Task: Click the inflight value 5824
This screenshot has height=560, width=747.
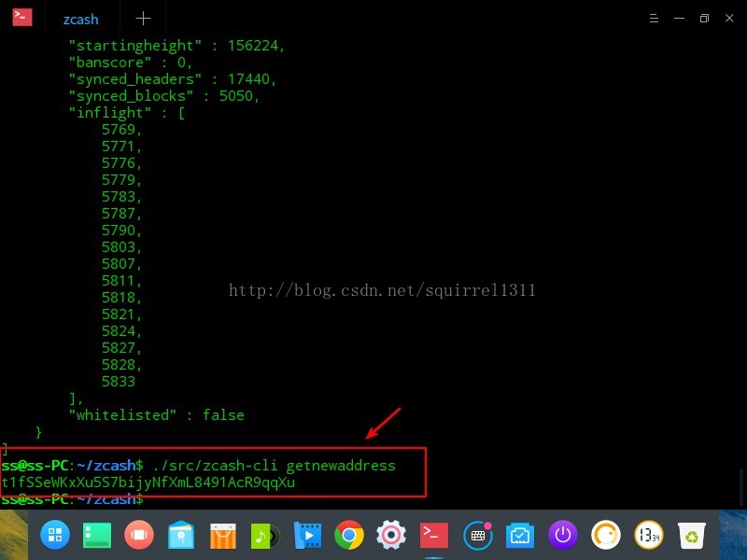Action: coord(121,331)
